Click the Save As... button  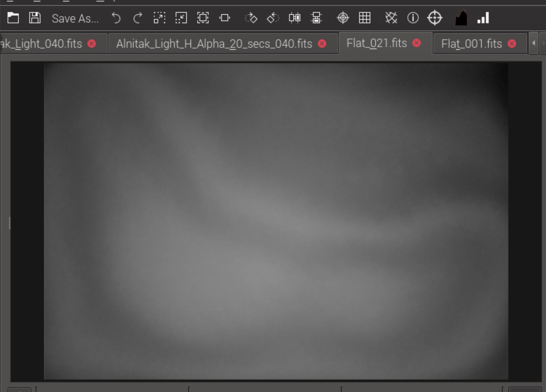point(75,18)
